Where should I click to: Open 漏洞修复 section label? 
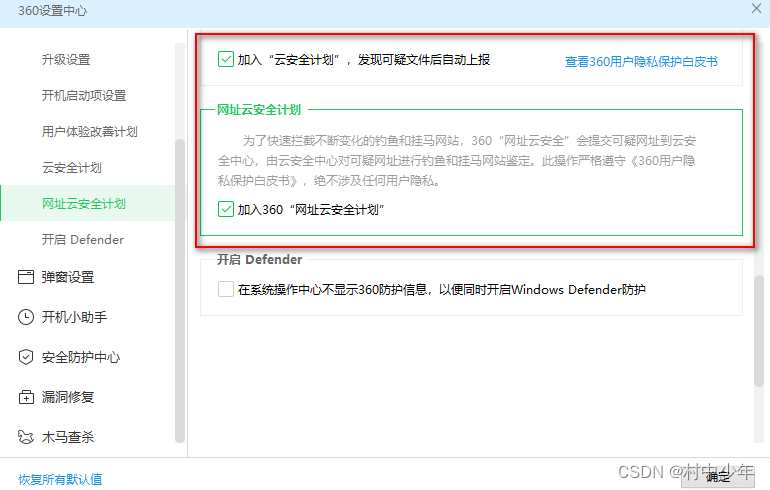pyautogui.click(x=68, y=397)
